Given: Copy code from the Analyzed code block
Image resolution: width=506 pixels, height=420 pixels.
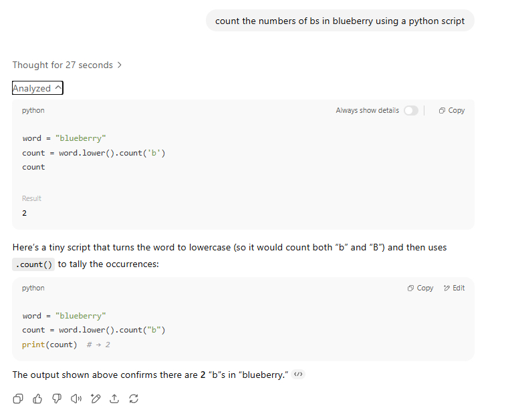Looking at the screenshot, I should 452,111.
